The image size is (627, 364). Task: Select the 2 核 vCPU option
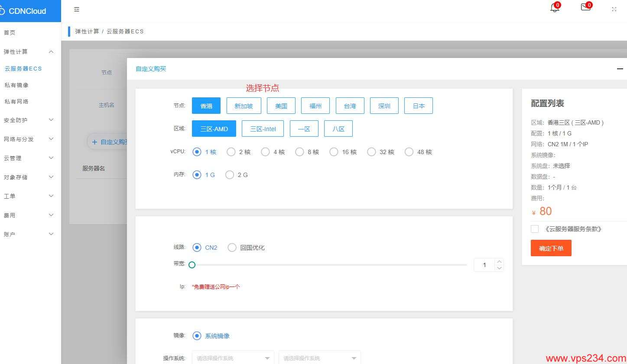point(239,152)
